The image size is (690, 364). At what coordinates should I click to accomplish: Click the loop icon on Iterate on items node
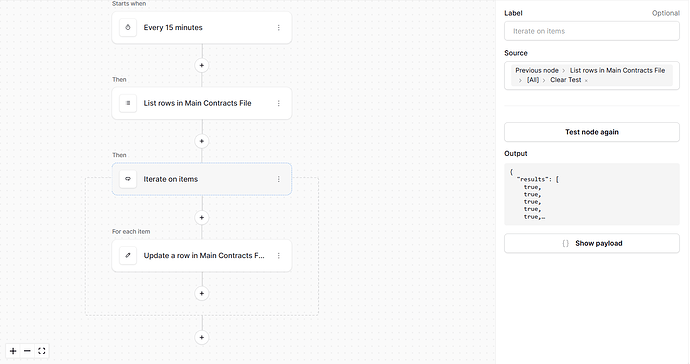click(128, 179)
